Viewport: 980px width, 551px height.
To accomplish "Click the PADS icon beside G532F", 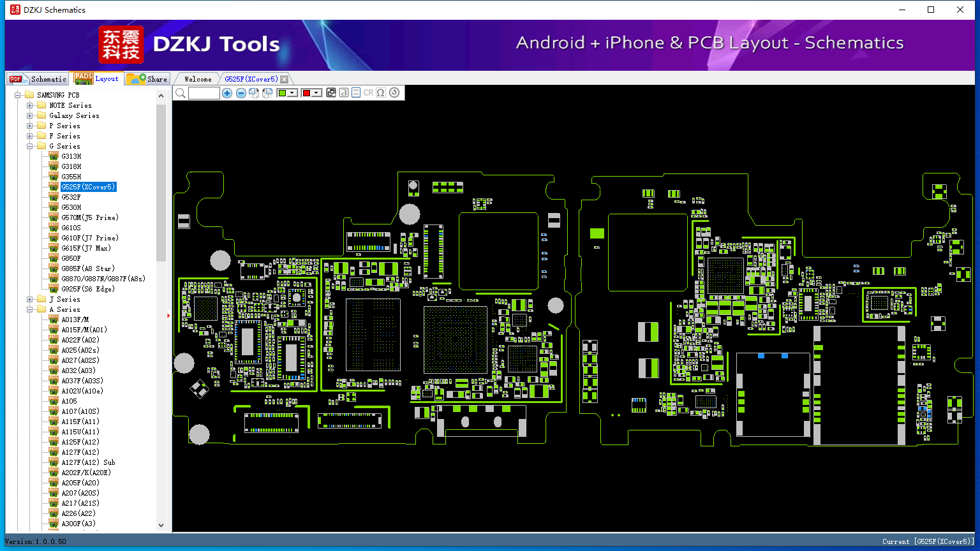I will [54, 197].
